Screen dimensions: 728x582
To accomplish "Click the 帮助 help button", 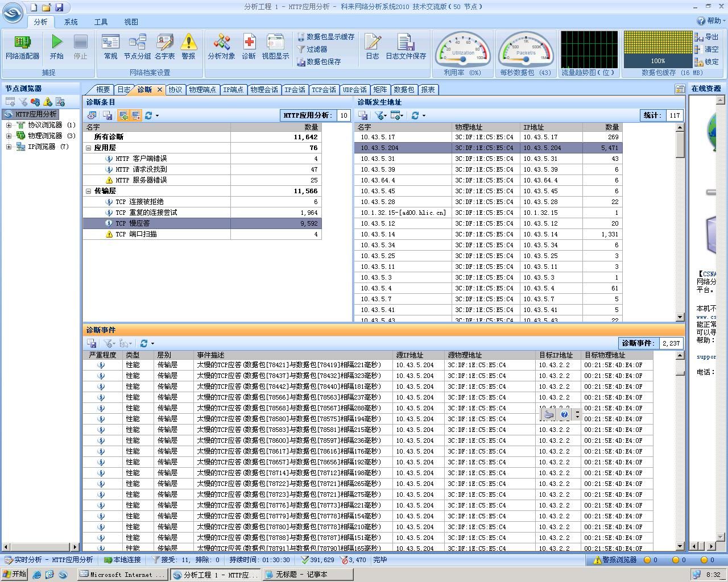I will click(709, 21).
